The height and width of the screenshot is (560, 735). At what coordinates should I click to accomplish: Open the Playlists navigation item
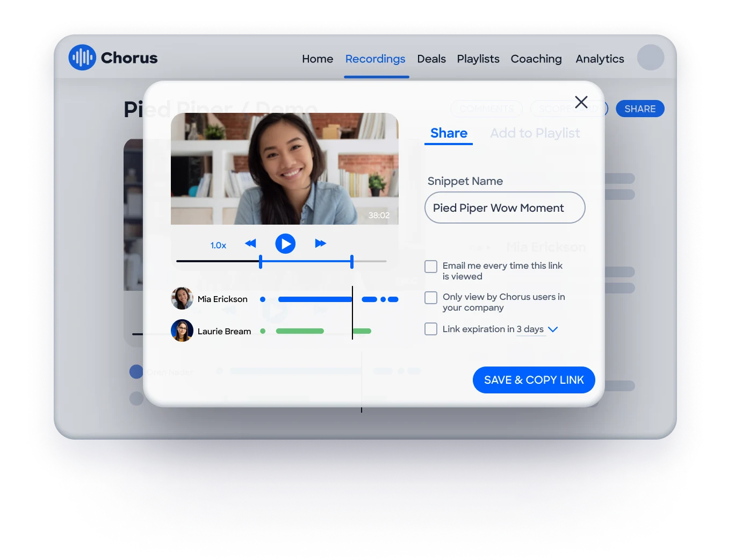478,59
